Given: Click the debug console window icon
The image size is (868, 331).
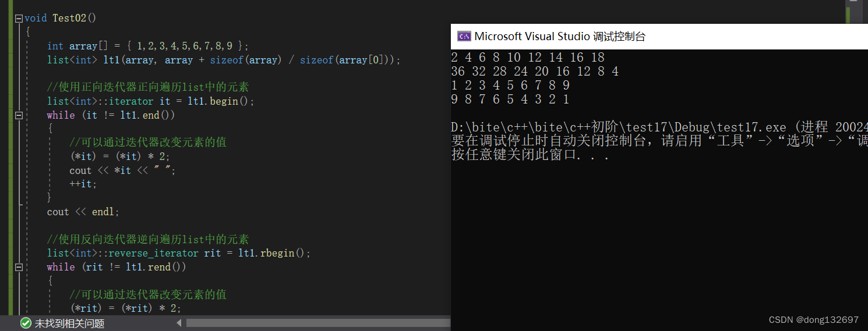Looking at the screenshot, I should pos(464,36).
